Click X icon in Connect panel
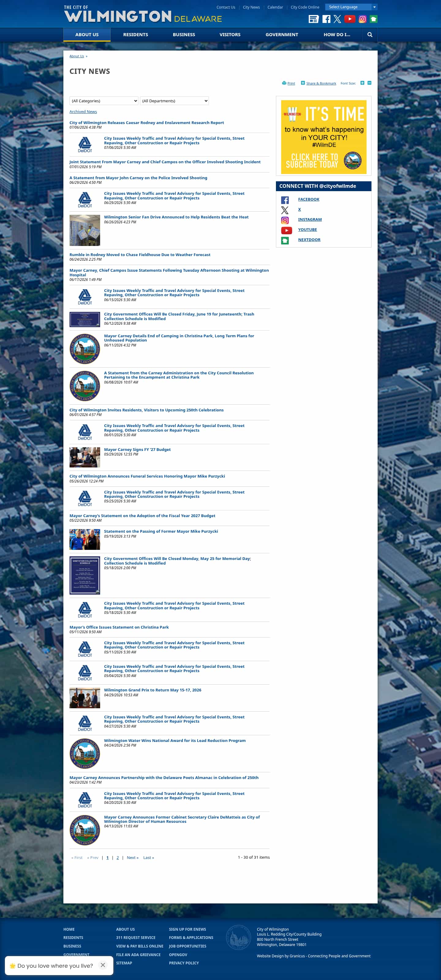Image resolution: width=441 pixels, height=980 pixels. tap(285, 210)
